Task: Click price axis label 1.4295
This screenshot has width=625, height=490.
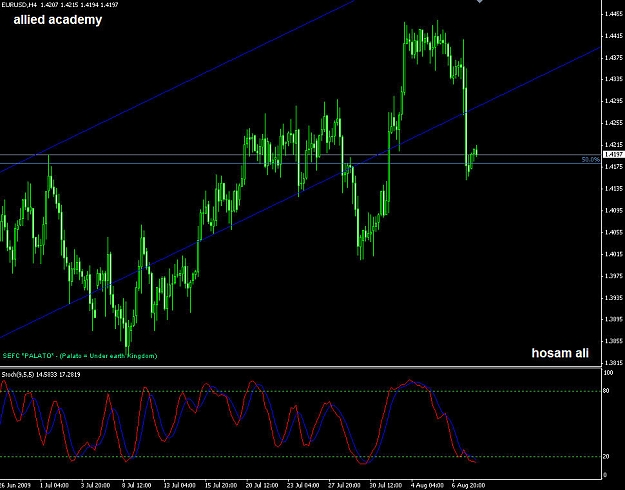Action: tap(614, 101)
